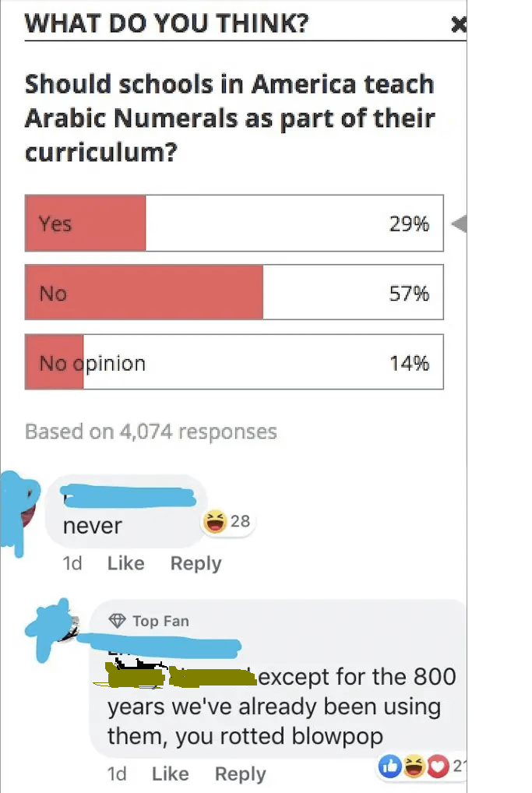Image resolution: width=532 pixels, height=793 pixels.
Task: Click the 1d timestamp under 'never'
Action: [72, 563]
